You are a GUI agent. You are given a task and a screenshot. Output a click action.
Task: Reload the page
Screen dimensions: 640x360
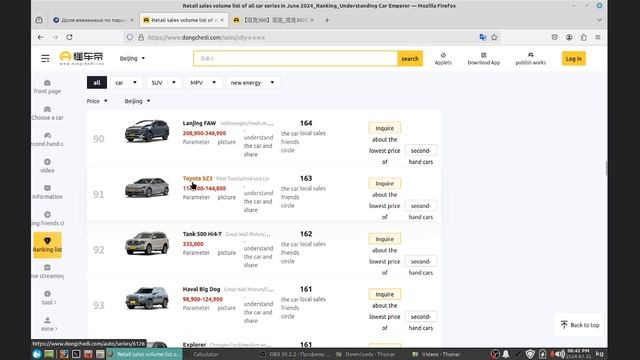tap(69, 37)
